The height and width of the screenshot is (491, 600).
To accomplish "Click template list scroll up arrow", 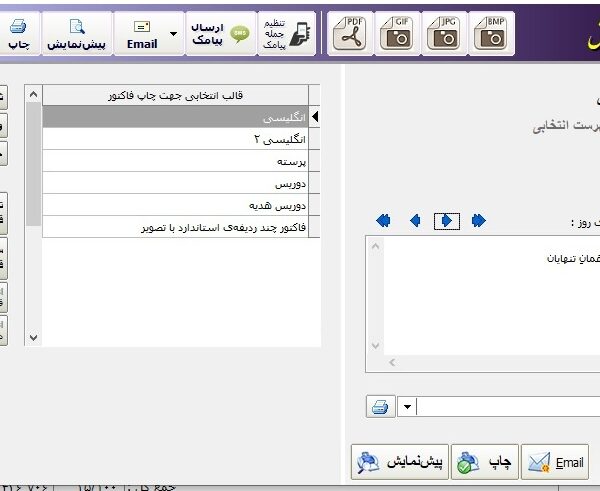I will point(33,94).
